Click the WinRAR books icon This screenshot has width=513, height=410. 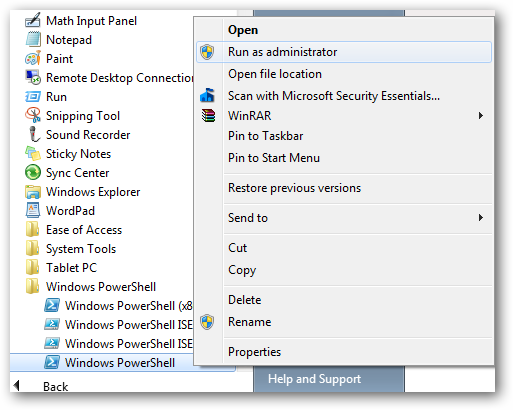208,116
